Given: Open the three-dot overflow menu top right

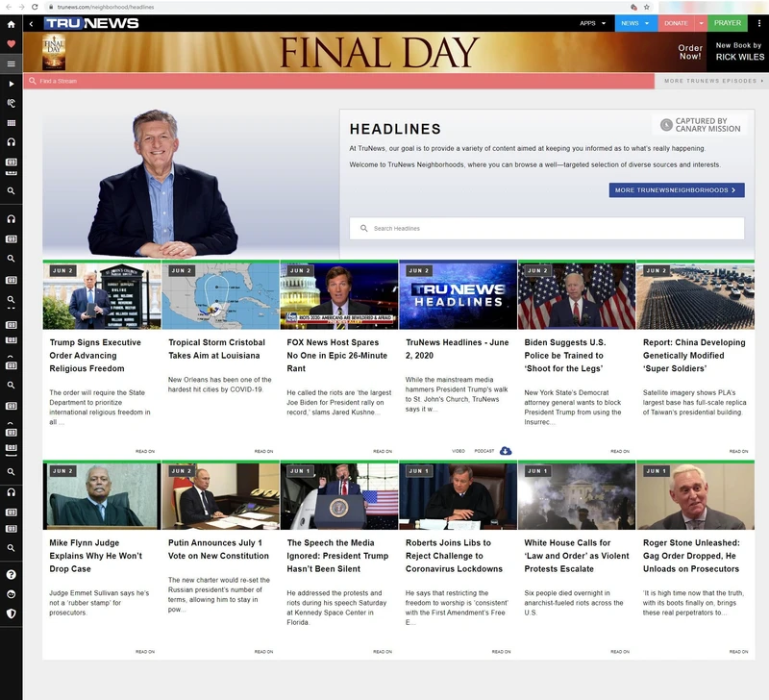Looking at the screenshot, I should pos(759,23).
